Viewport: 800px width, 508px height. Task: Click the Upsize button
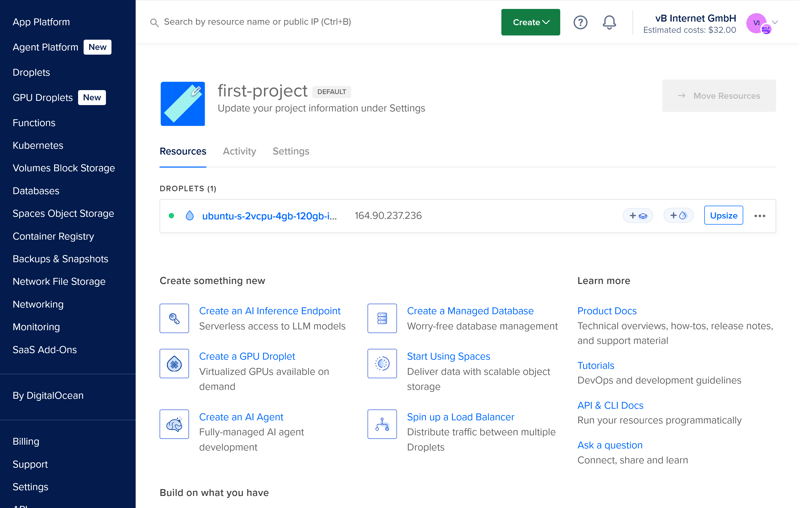click(x=723, y=216)
